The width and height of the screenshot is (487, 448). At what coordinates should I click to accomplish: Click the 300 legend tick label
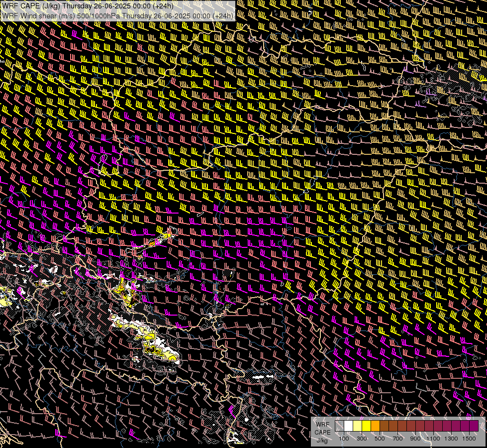coord(362,439)
